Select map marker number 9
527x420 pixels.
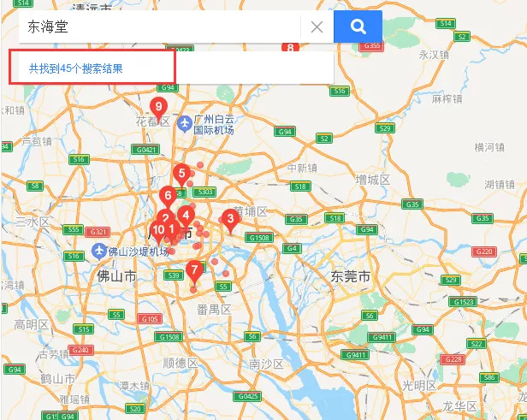point(158,109)
